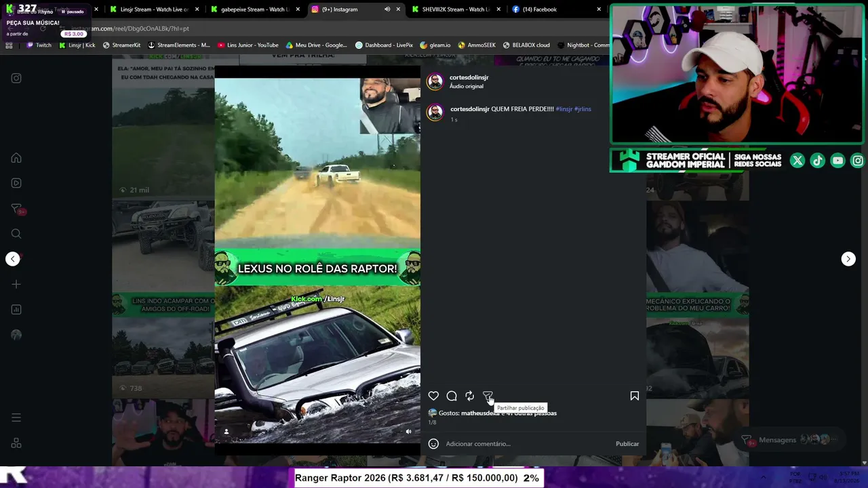This screenshot has height=488, width=868.
Task: Open the 'Meu Drive - Google' bookmark
Action: pos(317,45)
